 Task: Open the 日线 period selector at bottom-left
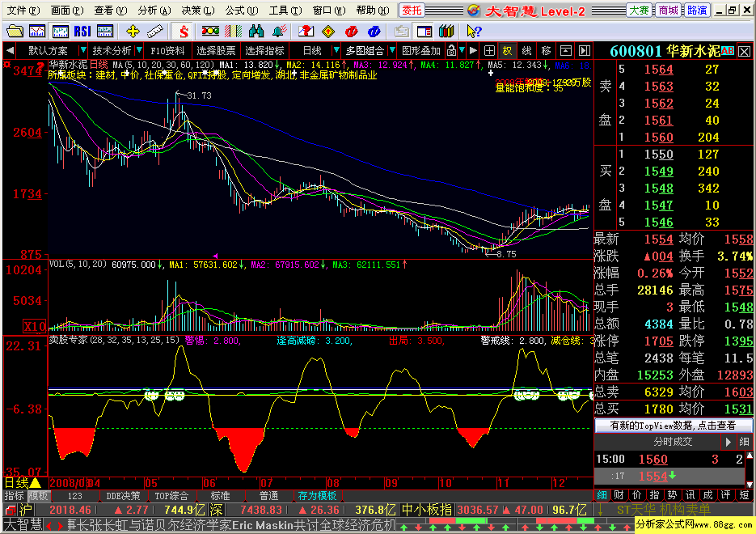click(22, 482)
